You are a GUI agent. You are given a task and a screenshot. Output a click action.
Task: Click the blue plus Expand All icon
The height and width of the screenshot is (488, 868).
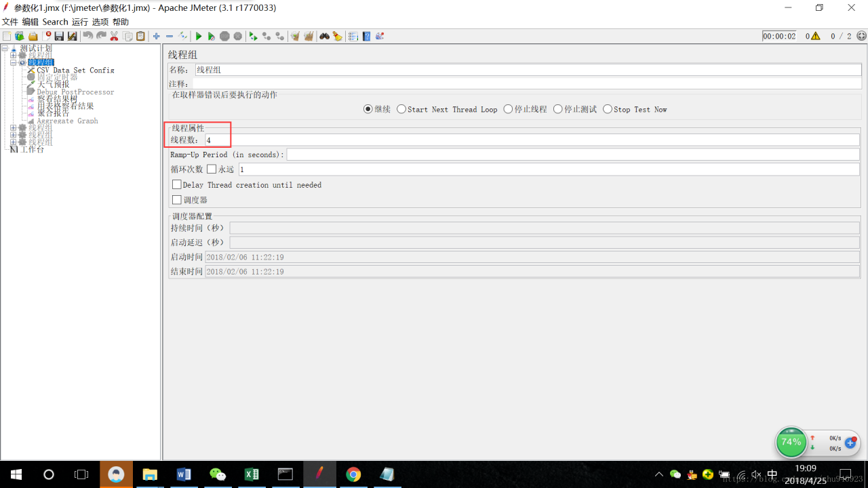[x=156, y=36]
